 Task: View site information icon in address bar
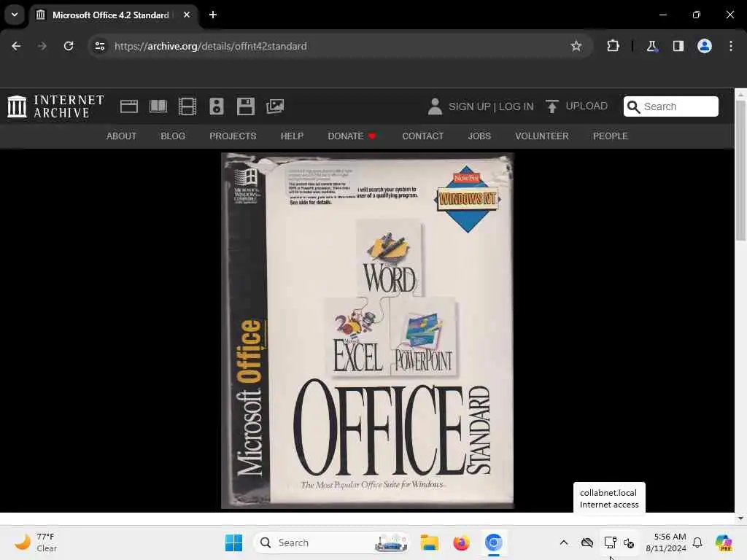point(99,46)
